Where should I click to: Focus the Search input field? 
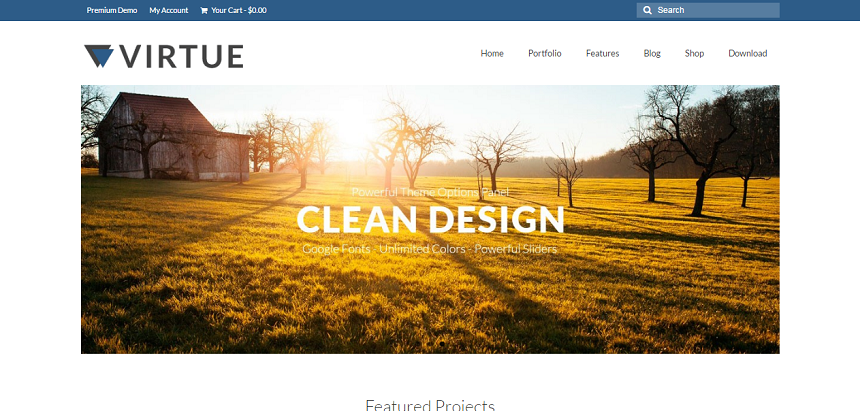[708, 10]
